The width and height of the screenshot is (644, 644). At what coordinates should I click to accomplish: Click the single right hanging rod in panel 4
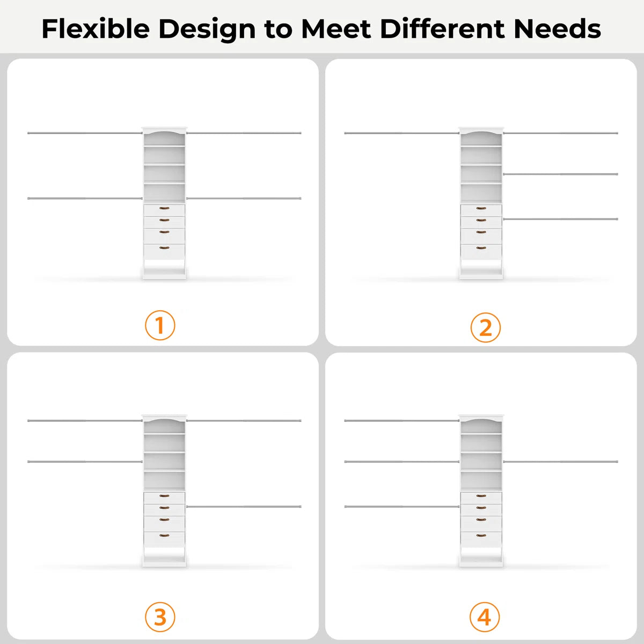560,462
